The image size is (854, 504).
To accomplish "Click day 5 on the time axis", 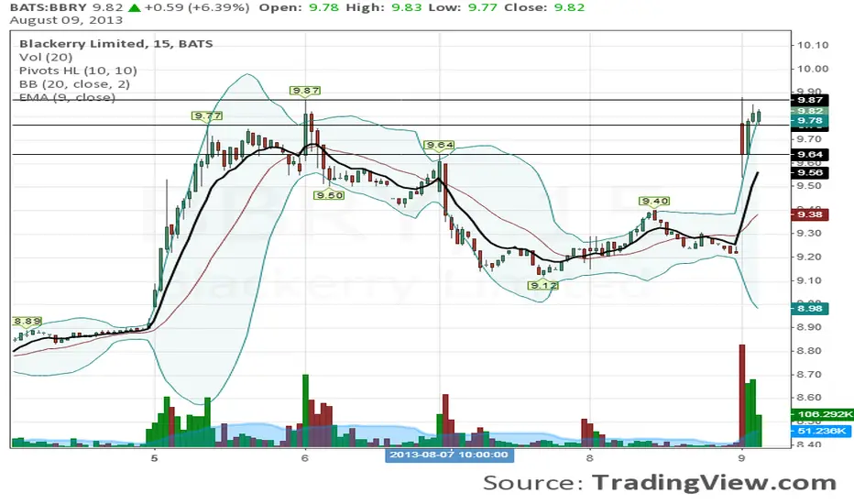I will pyautogui.click(x=155, y=458).
